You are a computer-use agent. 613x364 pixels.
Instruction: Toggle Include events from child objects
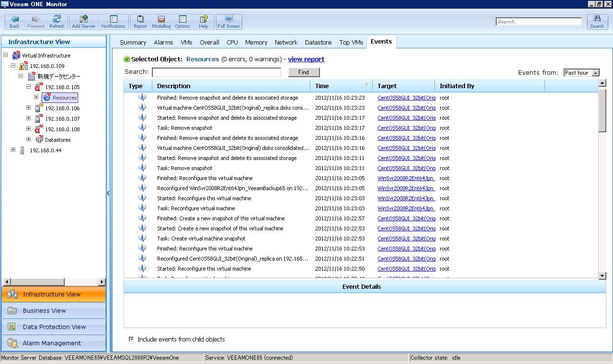pyautogui.click(x=131, y=339)
